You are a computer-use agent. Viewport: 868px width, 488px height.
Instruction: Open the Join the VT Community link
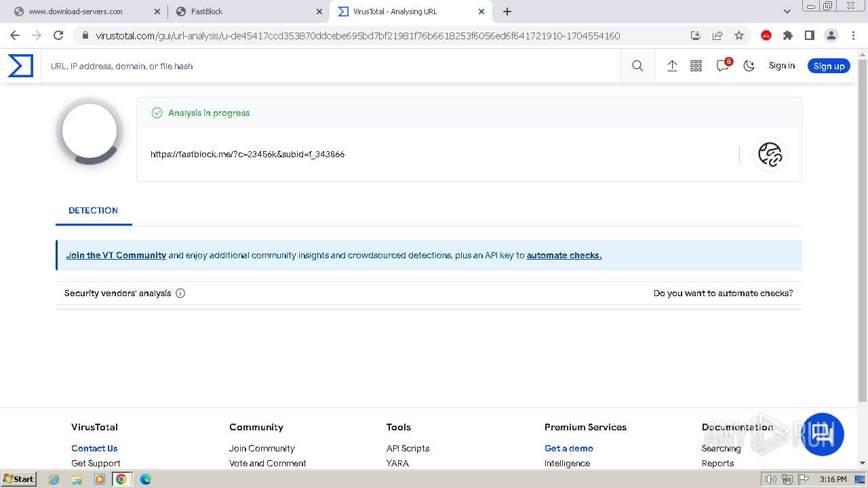116,256
